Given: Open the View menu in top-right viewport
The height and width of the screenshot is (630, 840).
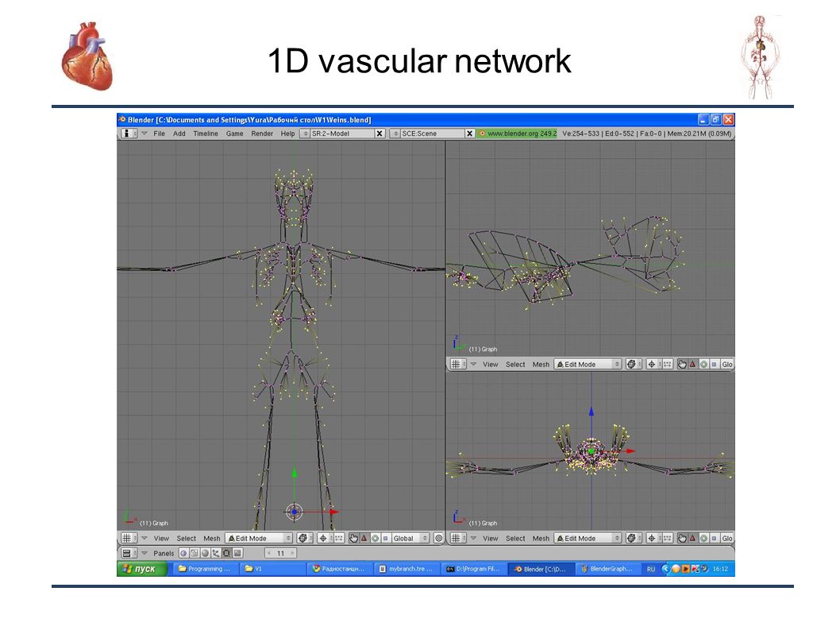Looking at the screenshot, I should click(x=491, y=365).
